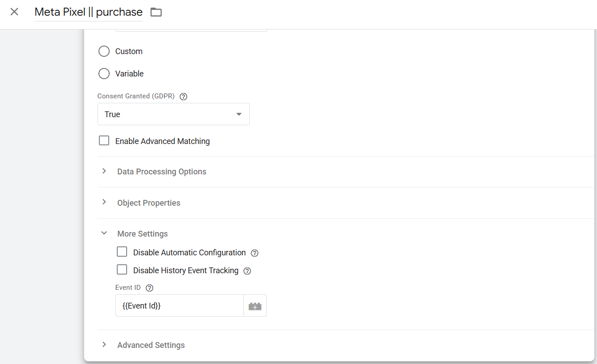Click the Consent Granted (GDPR) label
The width and height of the screenshot is (597, 364).
[x=136, y=97]
